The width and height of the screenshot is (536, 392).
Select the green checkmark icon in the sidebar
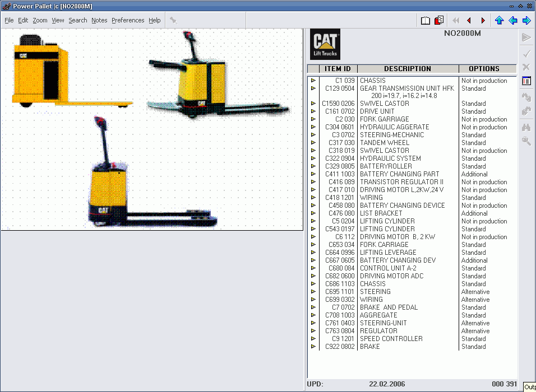[x=526, y=54]
